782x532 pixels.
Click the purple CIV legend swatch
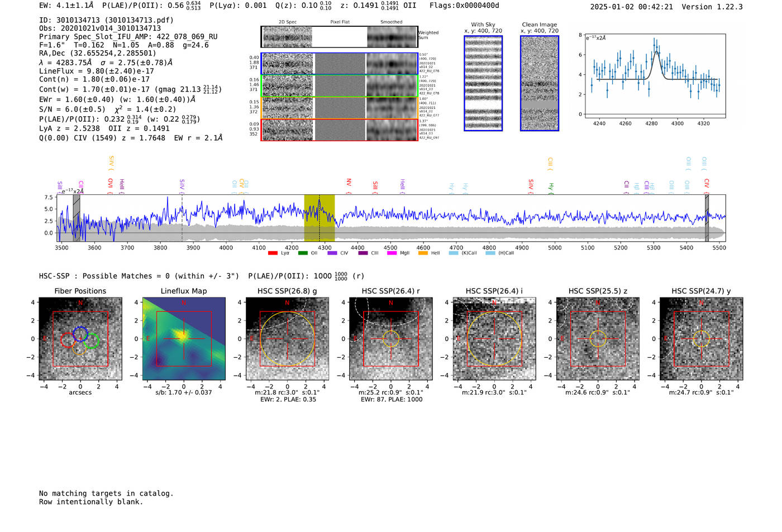pos(332,253)
